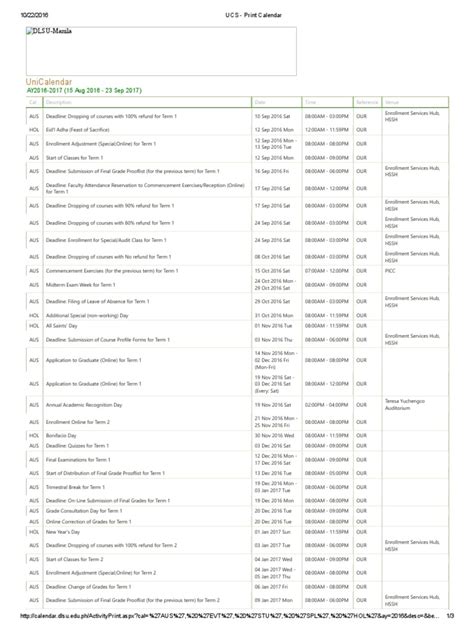474x632 pixels.
Task: Click Final Examinations for Term 1
Action: [x=78, y=459]
